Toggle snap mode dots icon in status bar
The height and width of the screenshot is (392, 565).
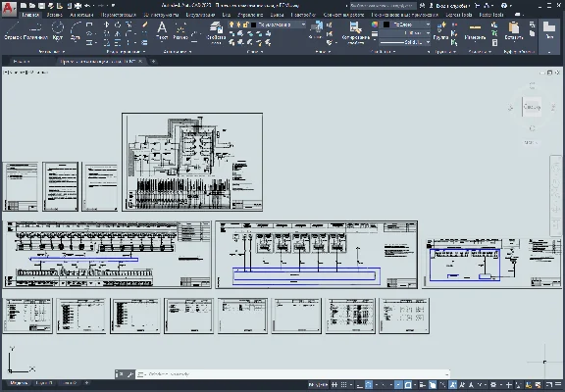pyautogui.click(x=344, y=385)
